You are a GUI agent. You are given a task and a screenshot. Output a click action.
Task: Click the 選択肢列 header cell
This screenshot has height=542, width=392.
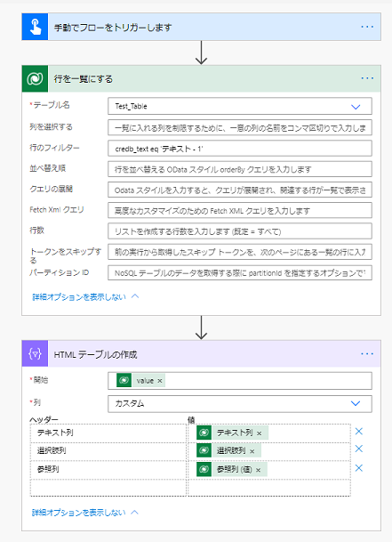click(x=108, y=450)
